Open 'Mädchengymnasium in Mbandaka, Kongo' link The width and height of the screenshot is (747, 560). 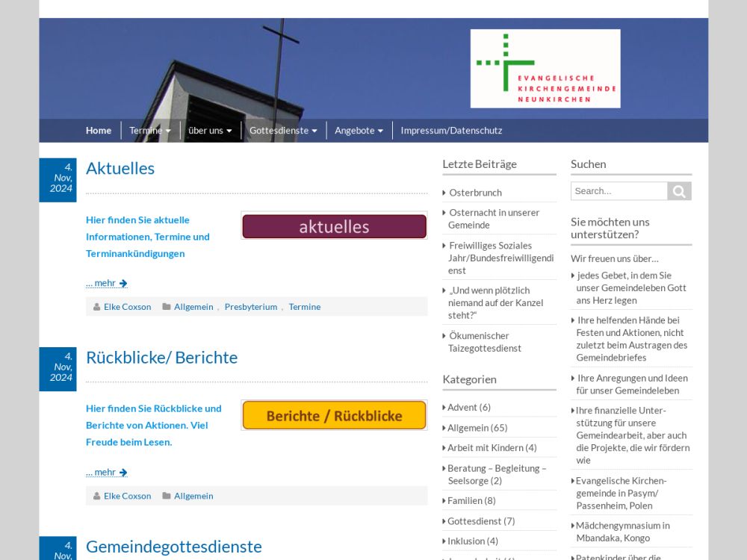click(x=622, y=532)
